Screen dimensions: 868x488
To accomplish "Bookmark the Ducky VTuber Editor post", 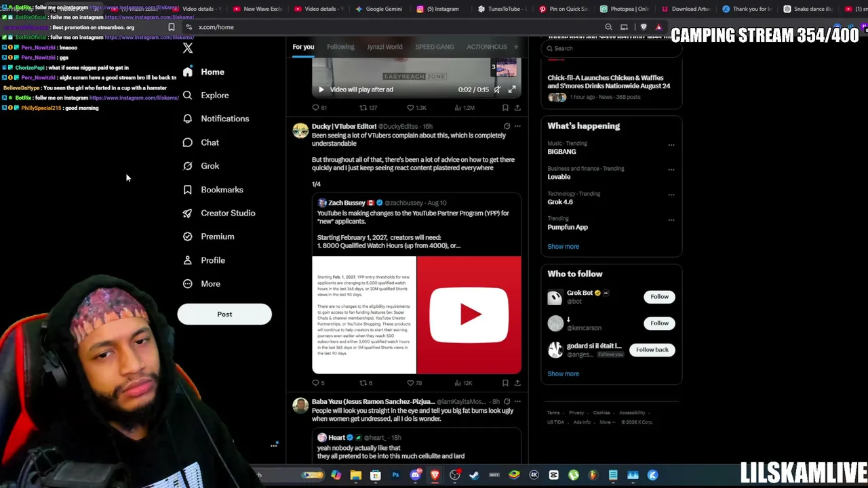I will tap(505, 383).
